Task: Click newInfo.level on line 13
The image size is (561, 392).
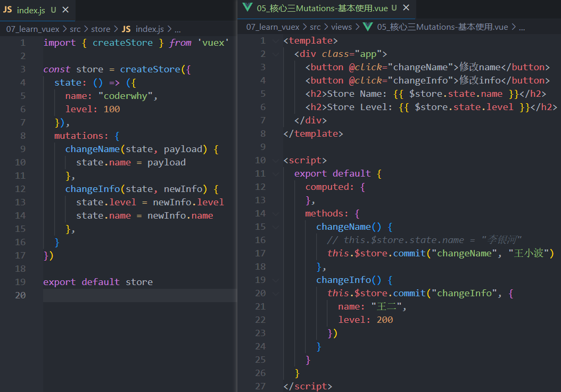Action: coord(188,203)
